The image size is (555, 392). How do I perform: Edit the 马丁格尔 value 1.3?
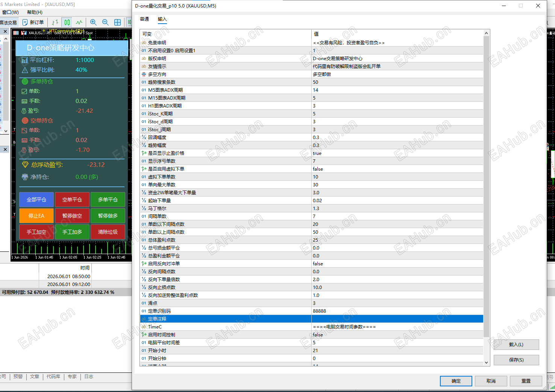click(397, 209)
